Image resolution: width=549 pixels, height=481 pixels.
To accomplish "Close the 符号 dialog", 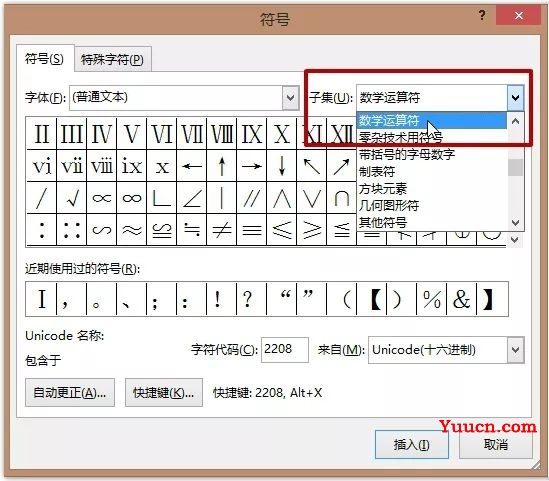I will point(519,15).
